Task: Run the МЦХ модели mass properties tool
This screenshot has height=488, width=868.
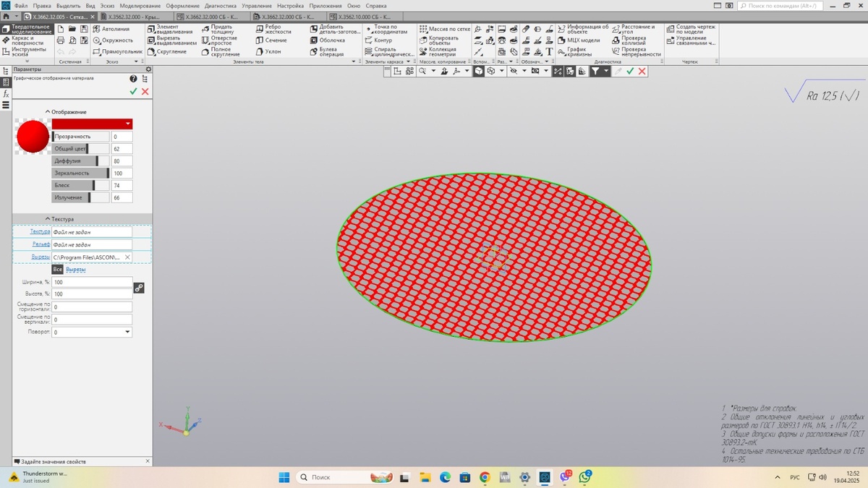Action: point(578,40)
